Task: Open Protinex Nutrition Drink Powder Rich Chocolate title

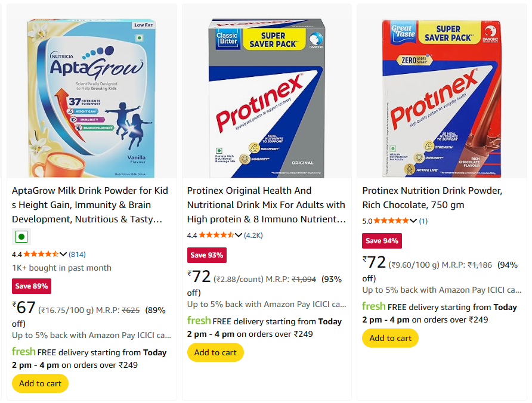Action: 432,197
